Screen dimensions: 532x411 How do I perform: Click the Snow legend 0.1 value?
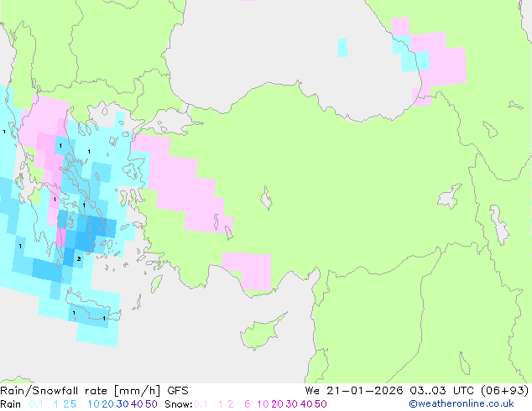pyautogui.click(x=201, y=404)
